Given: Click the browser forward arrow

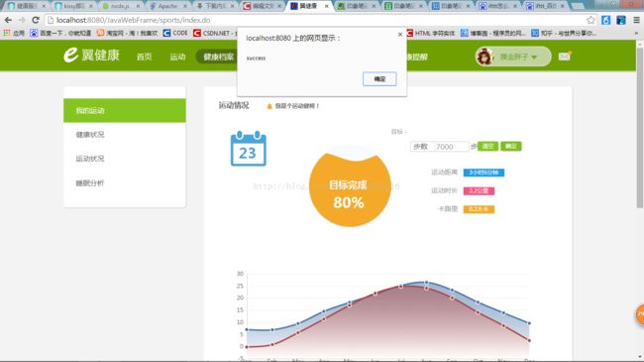Looking at the screenshot, I should click(22, 20).
